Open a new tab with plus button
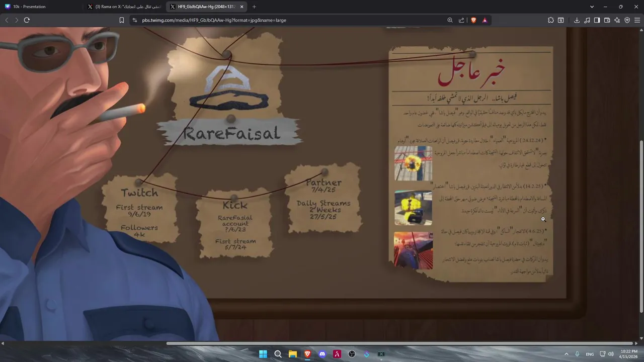The width and height of the screenshot is (644, 362). click(x=254, y=7)
